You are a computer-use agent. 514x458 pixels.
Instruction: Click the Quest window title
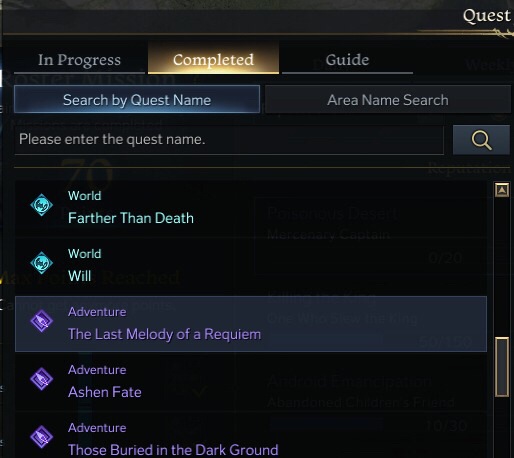[487, 15]
